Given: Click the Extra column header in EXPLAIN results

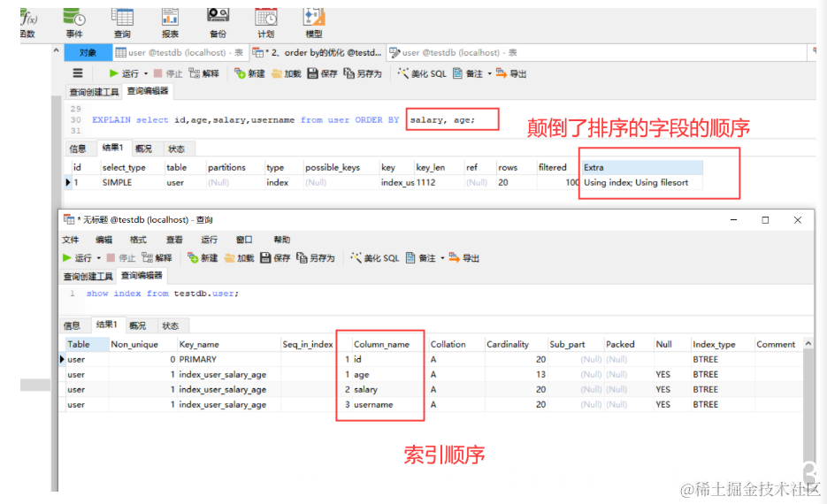Looking at the screenshot, I should click(x=641, y=167).
